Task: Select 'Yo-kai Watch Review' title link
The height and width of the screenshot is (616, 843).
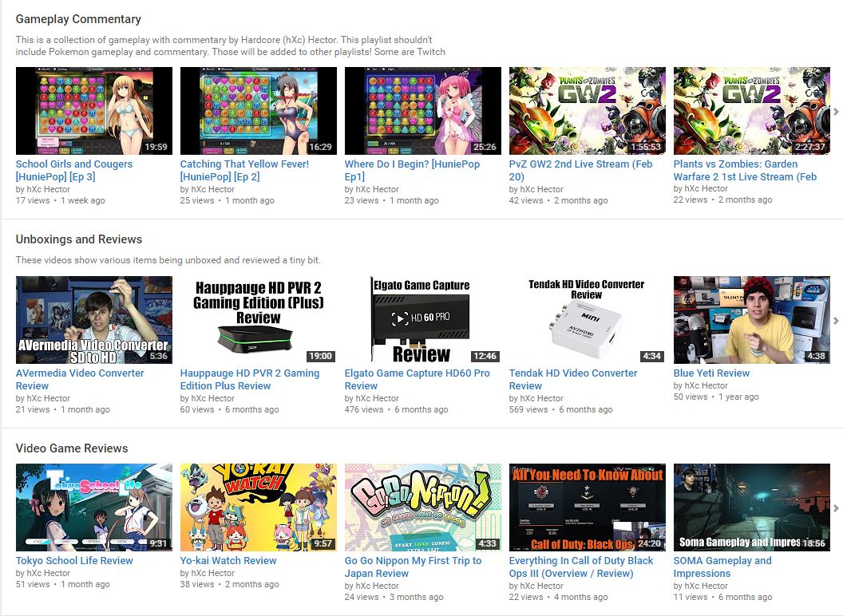Action: (x=228, y=561)
